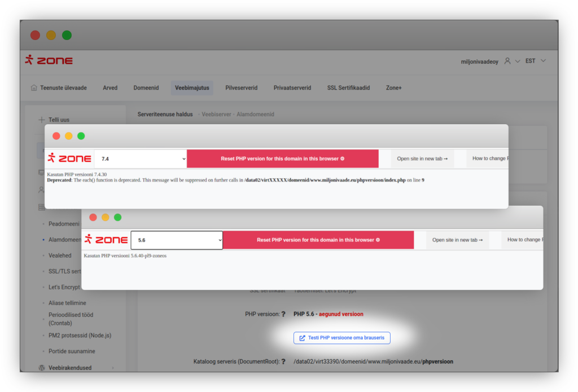Screen dimensions: 578x392
Task: Click help question mark next to Kataloog serveris
Action: point(283,362)
